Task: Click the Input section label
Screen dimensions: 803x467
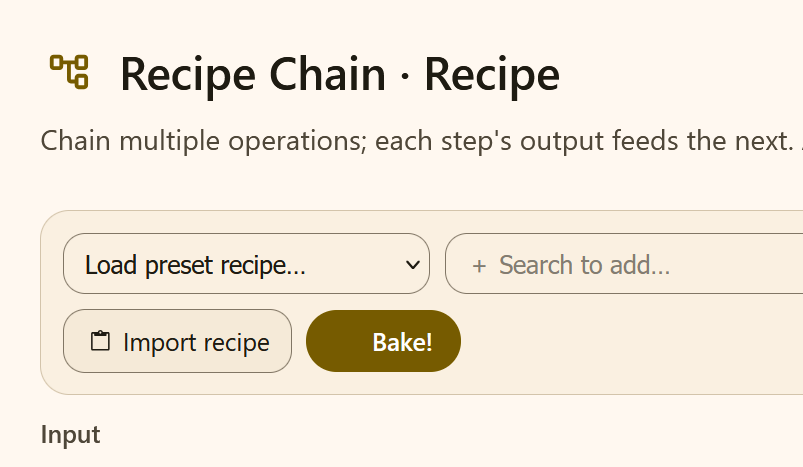Action: tap(70, 435)
